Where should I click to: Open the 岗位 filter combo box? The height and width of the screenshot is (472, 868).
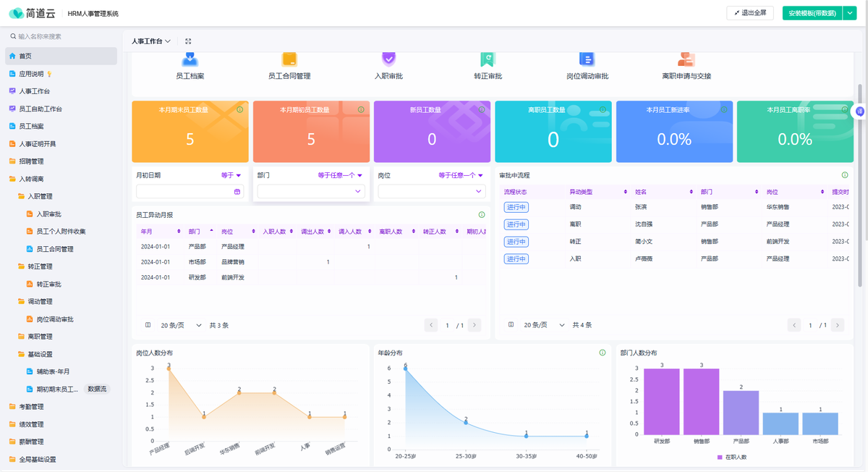432,192
